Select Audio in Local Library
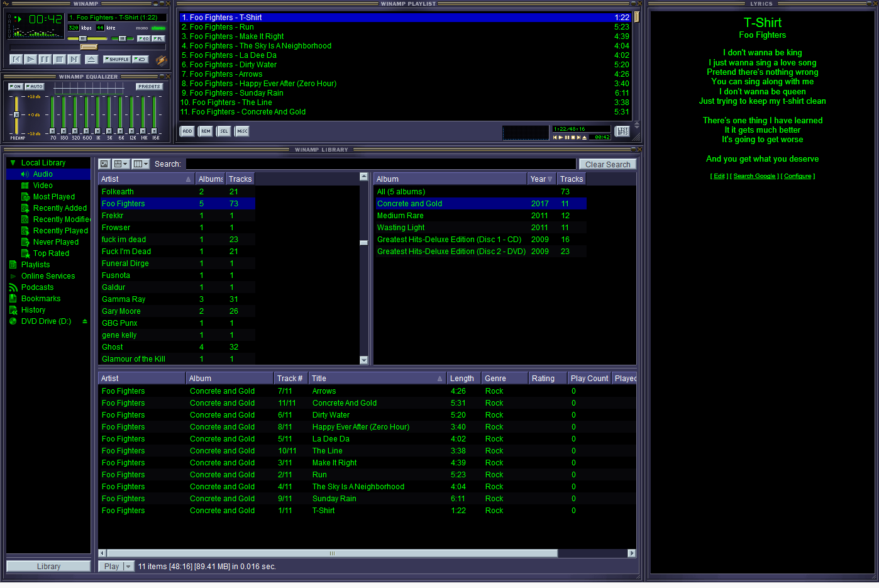 coord(43,174)
